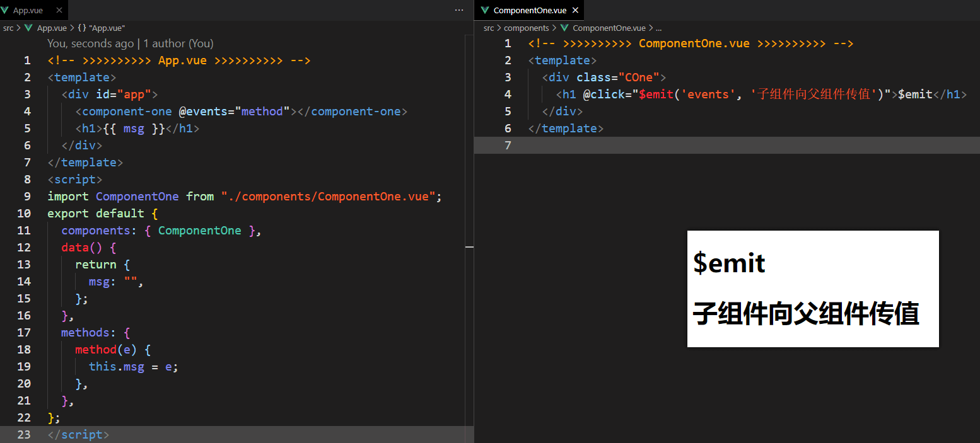This screenshot has width=980, height=443.
Task: Click 'msg: ""' on line 14
Action: coord(114,282)
